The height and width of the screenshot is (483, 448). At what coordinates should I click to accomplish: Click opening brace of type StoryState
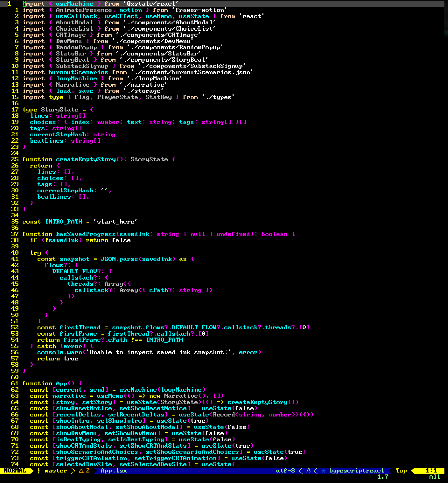(92, 110)
